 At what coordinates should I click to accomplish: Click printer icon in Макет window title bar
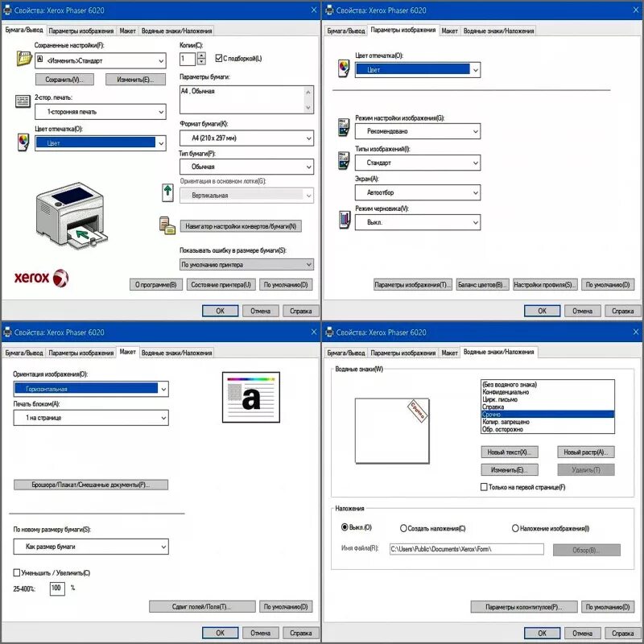tap(7, 332)
